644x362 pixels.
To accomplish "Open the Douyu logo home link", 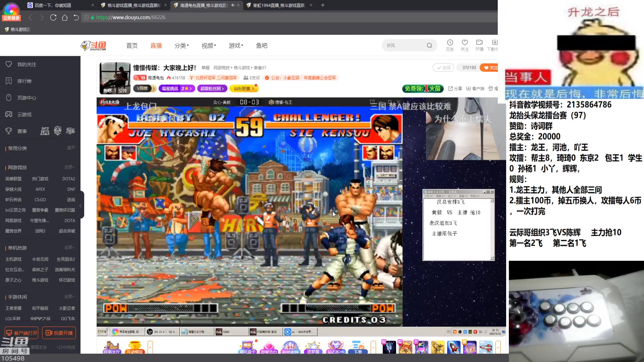I will 94,46.
